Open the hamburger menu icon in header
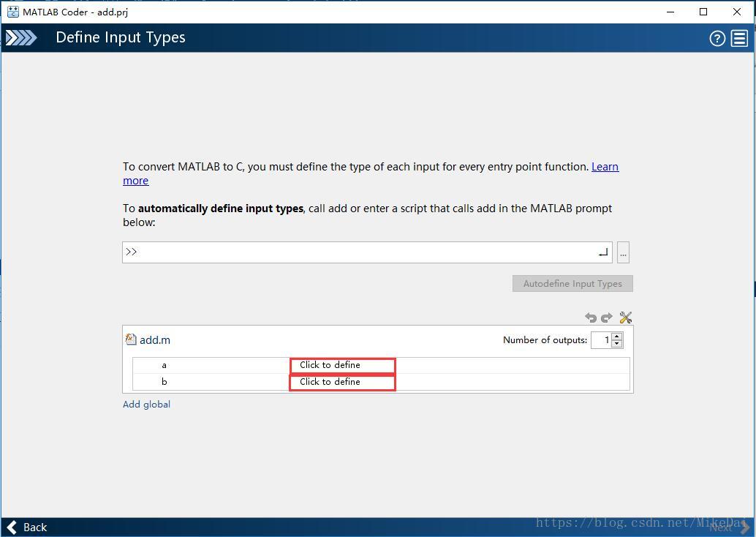Image resolution: width=756 pixels, height=537 pixels. [x=739, y=38]
